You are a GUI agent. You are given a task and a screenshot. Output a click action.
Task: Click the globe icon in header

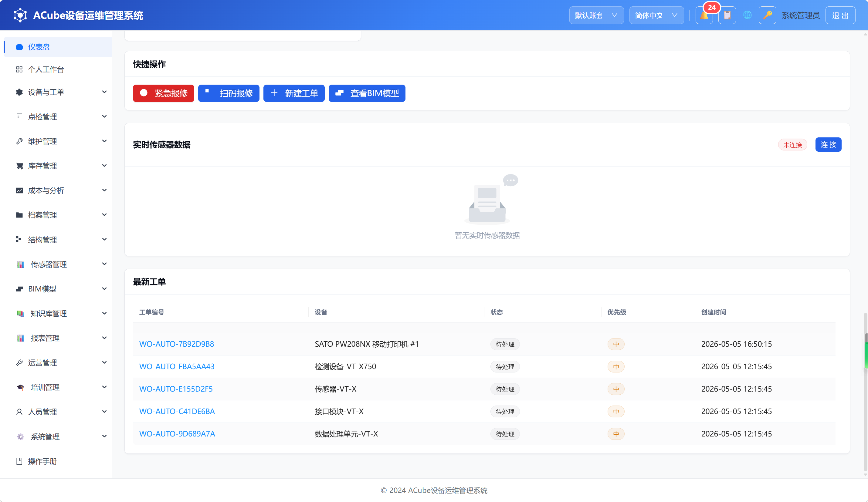(x=747, y=15)
